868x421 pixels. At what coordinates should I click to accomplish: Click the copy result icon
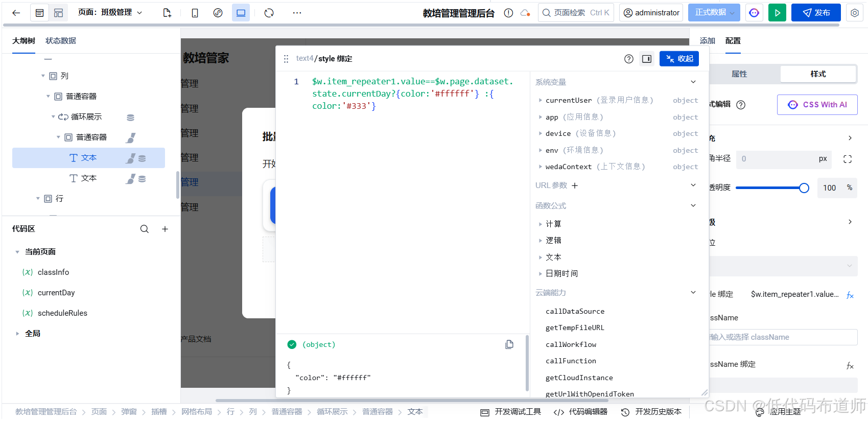[509, 344]
